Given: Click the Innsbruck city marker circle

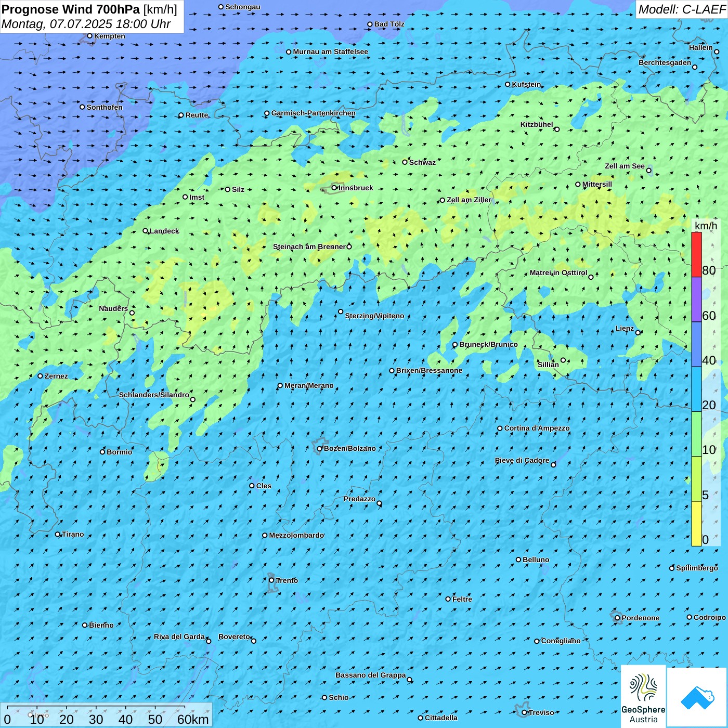Looking at the screenshot, I should pos(334,188).
